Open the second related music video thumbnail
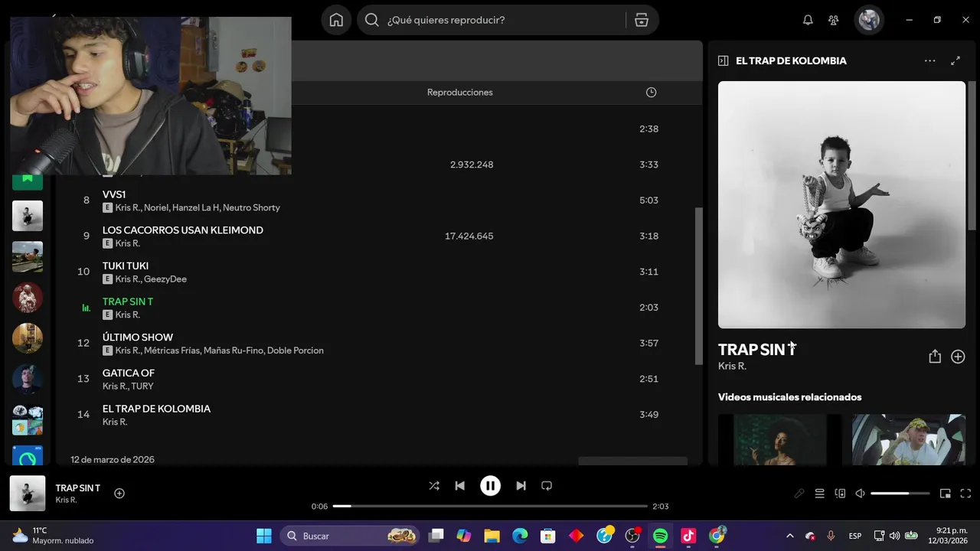This screenshot has height=551, width=980. 909,439
